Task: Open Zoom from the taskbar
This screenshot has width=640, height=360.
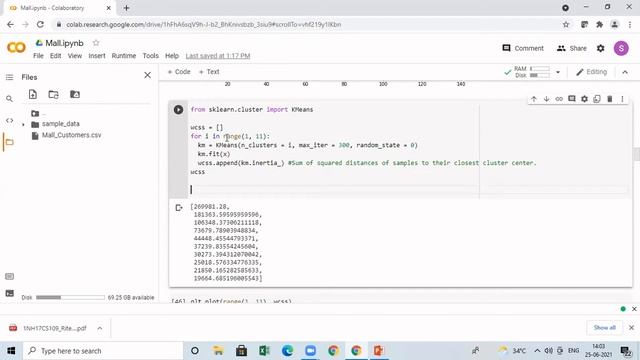Action: 310,351
